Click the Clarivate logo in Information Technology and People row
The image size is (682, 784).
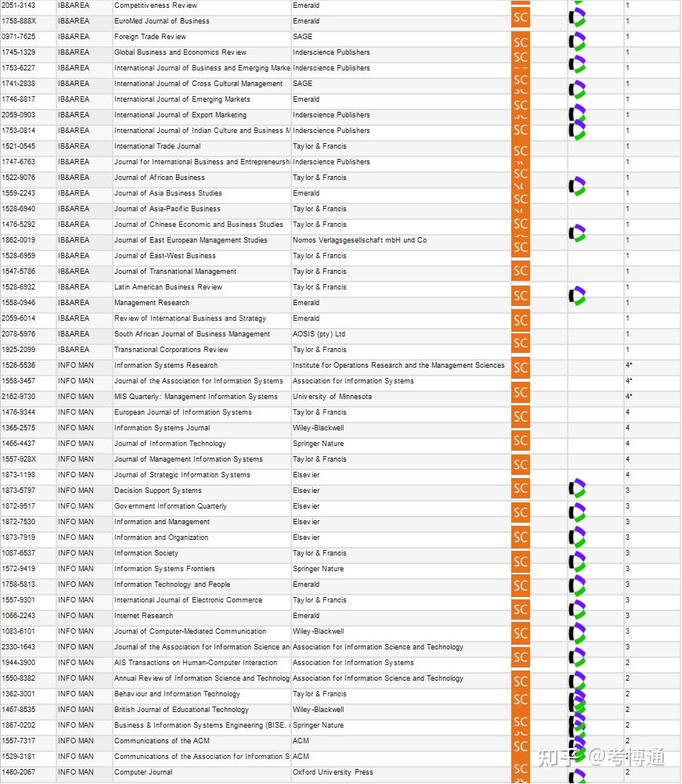[577, 585]
